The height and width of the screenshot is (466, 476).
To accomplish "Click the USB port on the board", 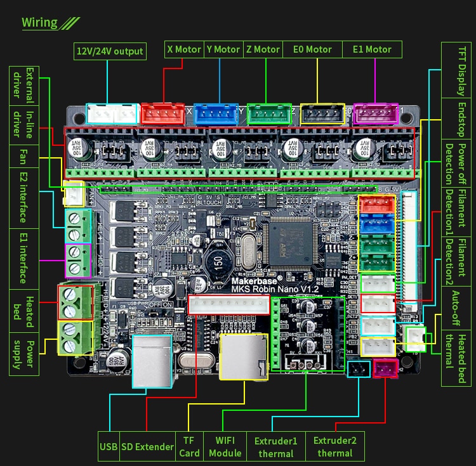I will click(152, 361).
